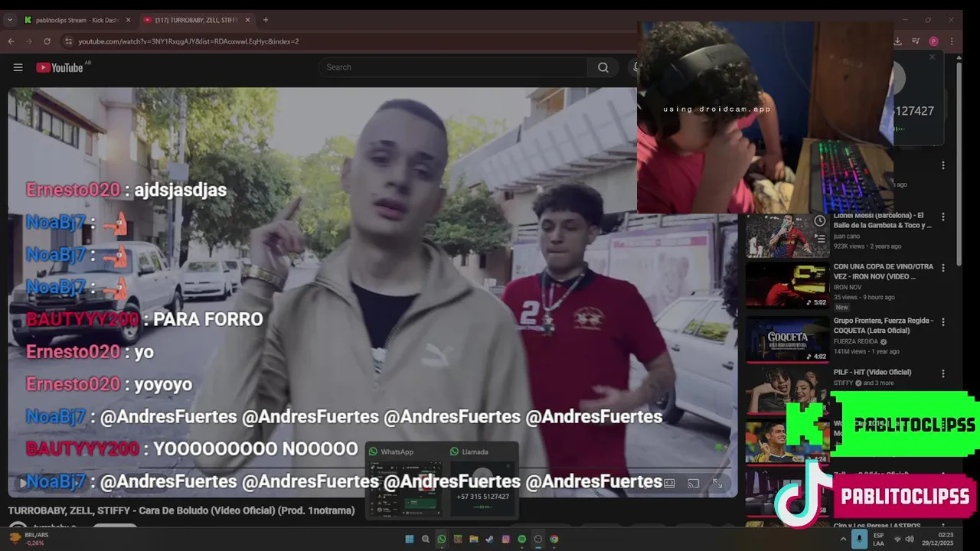Image resolution: width=980 pixels, height=551 pixels.
Task: Open the IRON NOV video thumbnail
Action: point(786,285)
